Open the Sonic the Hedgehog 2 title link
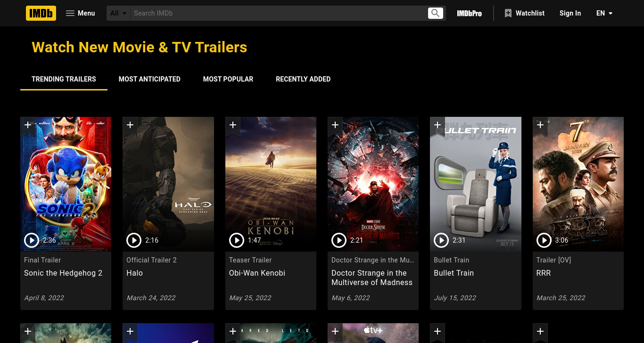Image resolution: width=644 pixels, height=343 pixels. click(x=63, y=273)
